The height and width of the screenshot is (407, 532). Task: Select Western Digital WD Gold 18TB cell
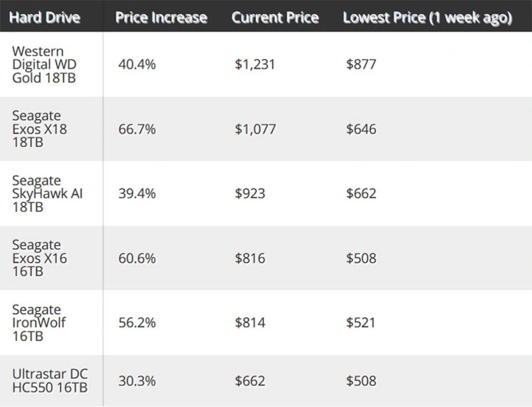[x=44, y=64]
